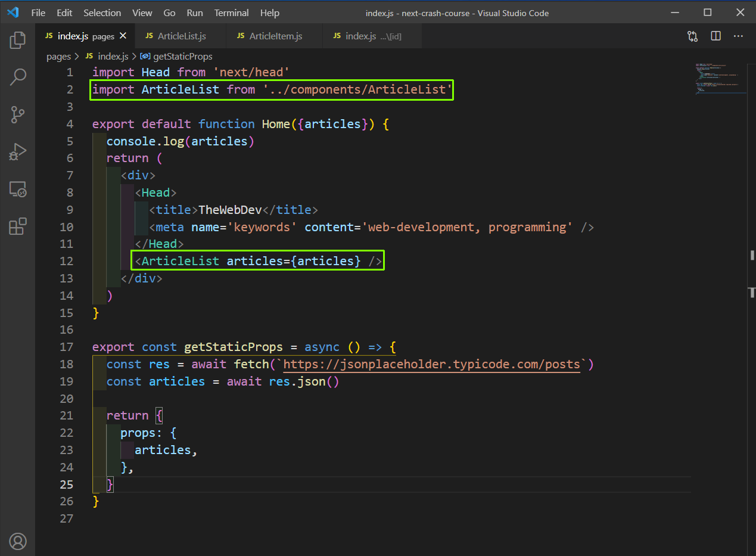Close the index.js pages tab
Screen dimensions: 756x556
123,36
